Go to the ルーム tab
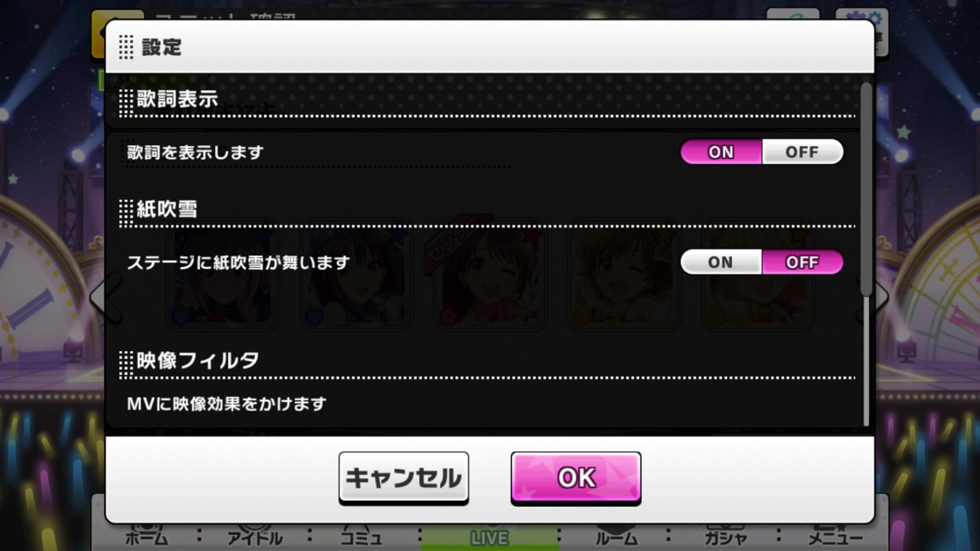 tap(617, 538)
